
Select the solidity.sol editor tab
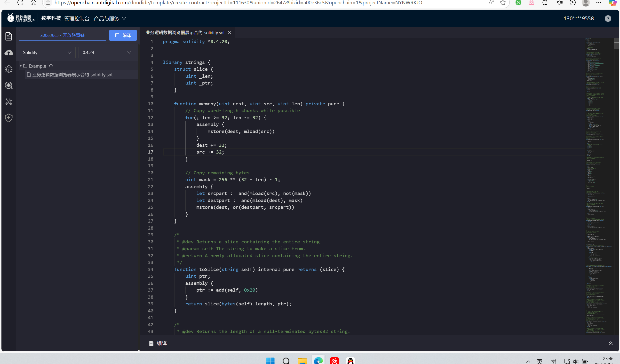pyautogui.click(x=185, y=33)
